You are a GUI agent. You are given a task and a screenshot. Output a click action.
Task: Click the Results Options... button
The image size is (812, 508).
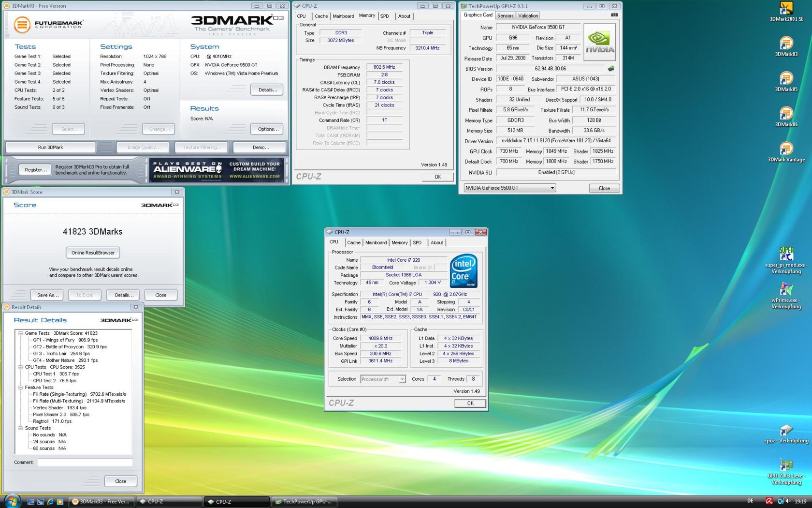[x=267, y=129]
